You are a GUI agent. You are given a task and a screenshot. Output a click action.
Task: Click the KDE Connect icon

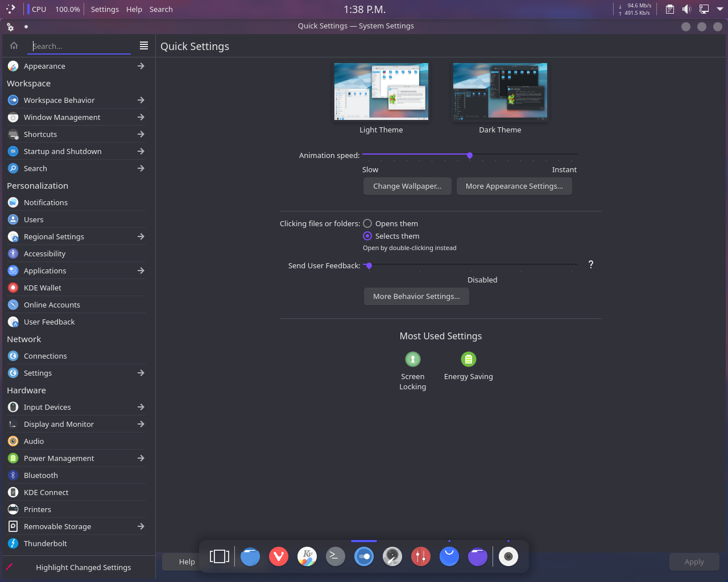[13, 492]
